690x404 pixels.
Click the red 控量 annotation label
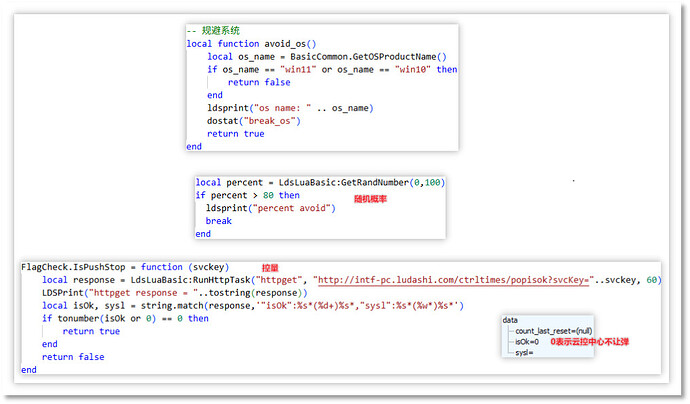270,268
